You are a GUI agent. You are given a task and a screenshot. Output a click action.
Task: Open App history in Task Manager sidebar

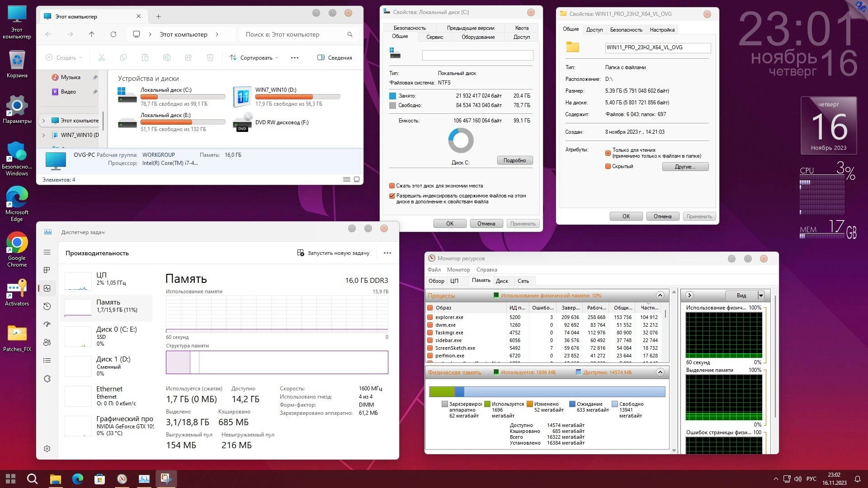click(47, 306)
